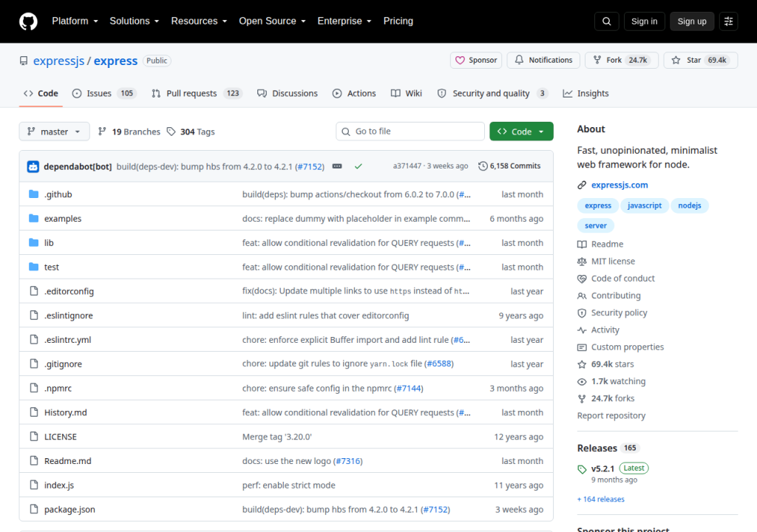Switch to the Pull requests tab
The width and height of the screenshot is (757, 532).
pyautogui.click(x=197, y=93)
